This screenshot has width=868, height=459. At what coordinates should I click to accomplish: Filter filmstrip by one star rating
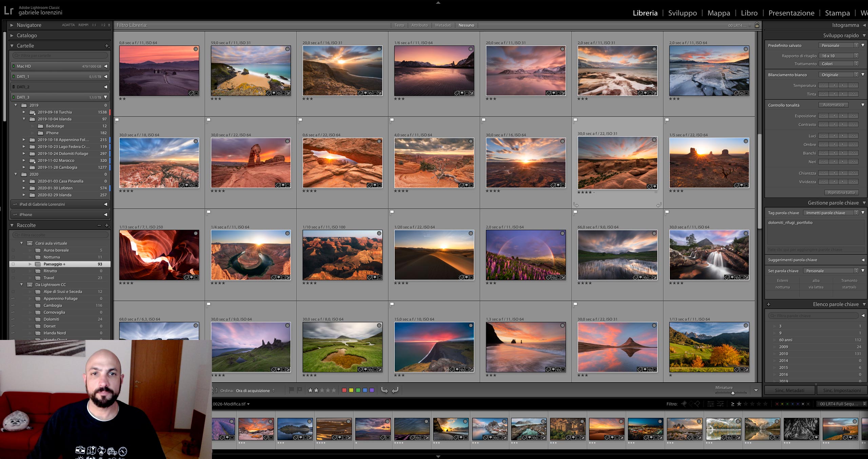tap(739, 404)
